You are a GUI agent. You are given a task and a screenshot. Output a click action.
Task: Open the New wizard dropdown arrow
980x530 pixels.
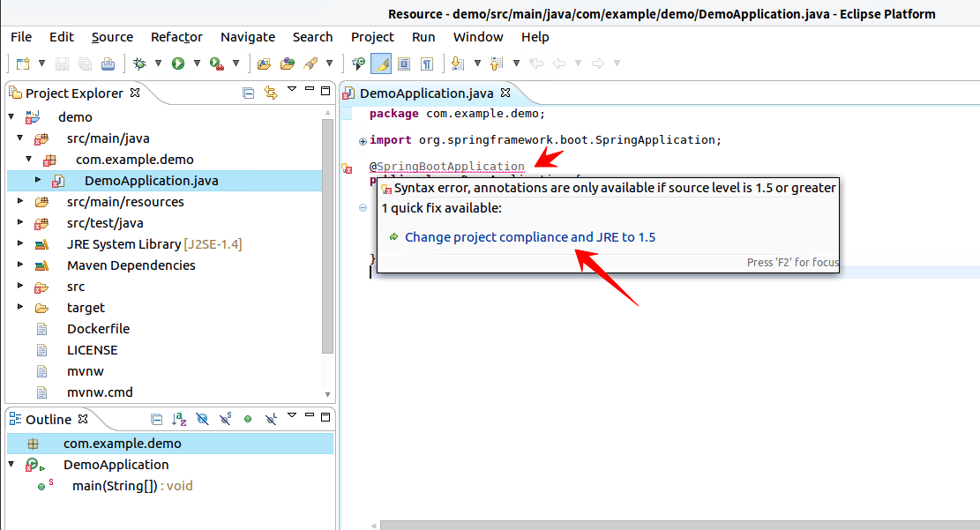[41, 63]
